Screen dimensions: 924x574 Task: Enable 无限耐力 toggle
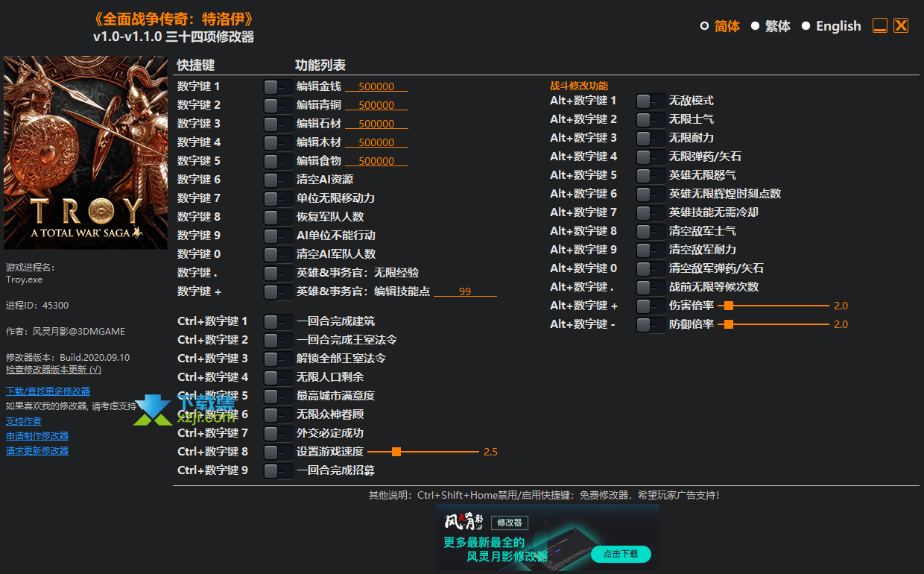651,138
